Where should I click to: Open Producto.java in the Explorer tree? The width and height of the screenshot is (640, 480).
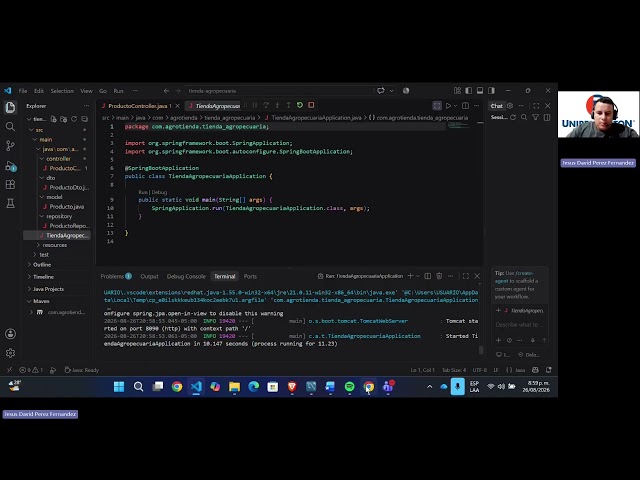click(x=67, y=207)
